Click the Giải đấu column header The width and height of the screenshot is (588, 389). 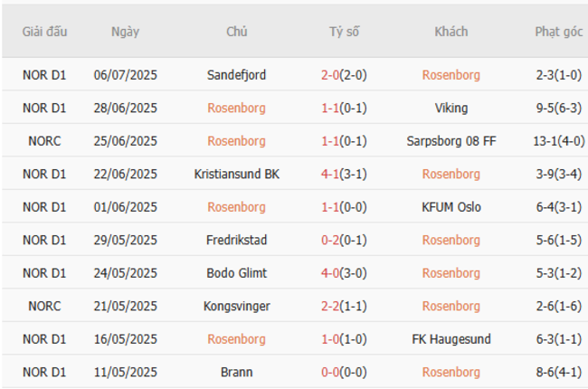coord(44,32)
